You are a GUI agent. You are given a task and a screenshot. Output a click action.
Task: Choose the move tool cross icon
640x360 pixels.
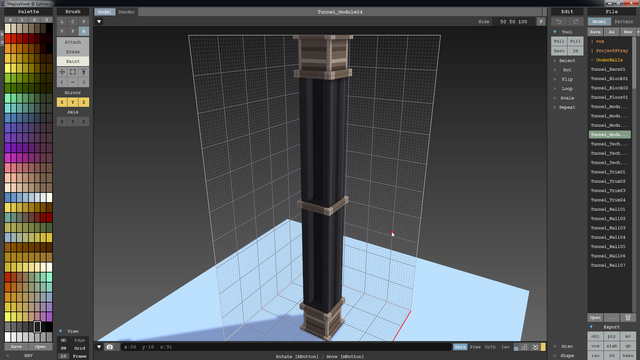[62, 72]
